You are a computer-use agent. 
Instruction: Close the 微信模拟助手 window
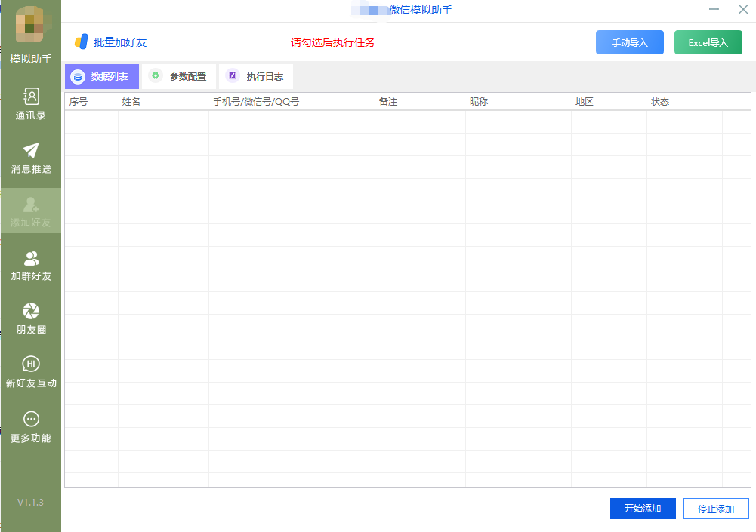point(743,9)
